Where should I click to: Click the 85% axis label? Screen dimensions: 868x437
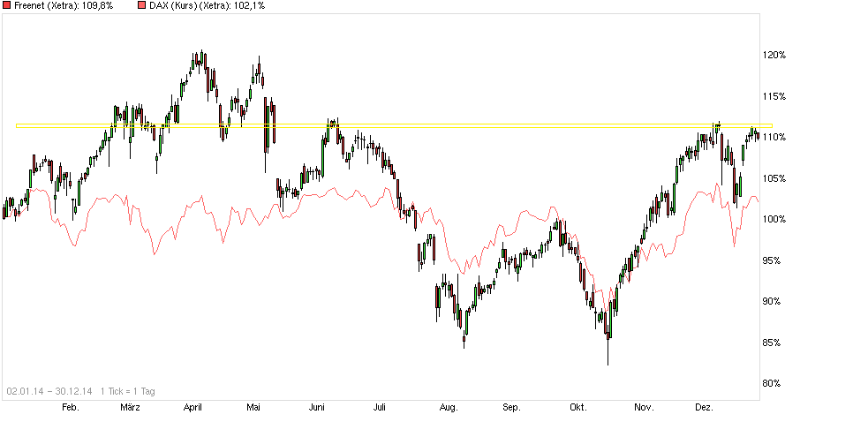tap(772, 343)
